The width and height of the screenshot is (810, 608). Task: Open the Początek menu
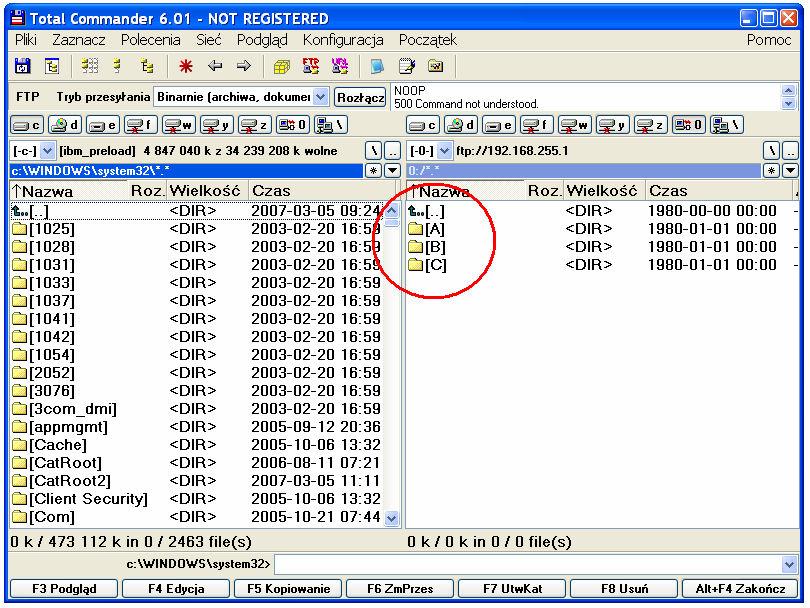pos(428,40)
